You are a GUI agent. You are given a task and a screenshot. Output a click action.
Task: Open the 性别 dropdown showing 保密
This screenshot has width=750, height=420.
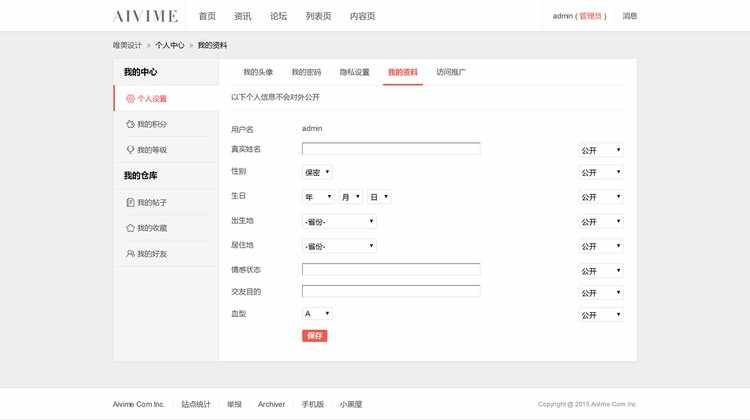coord(317,172)
